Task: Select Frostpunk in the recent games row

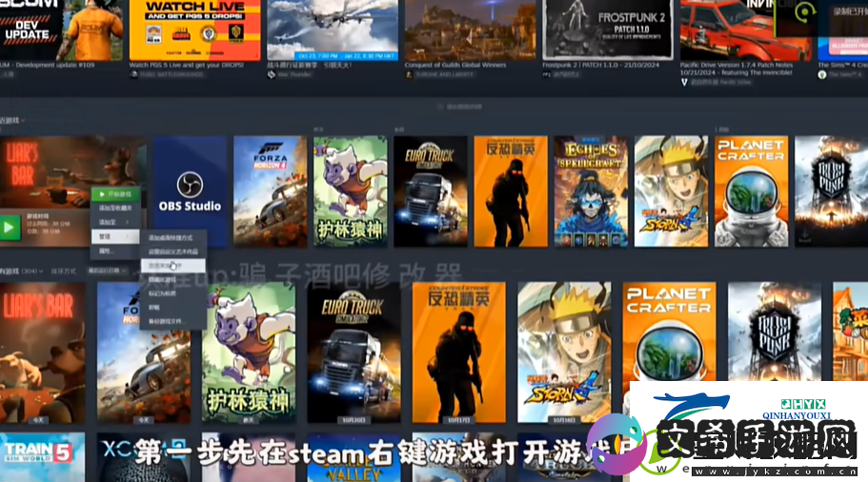Action: click(831, 191)
